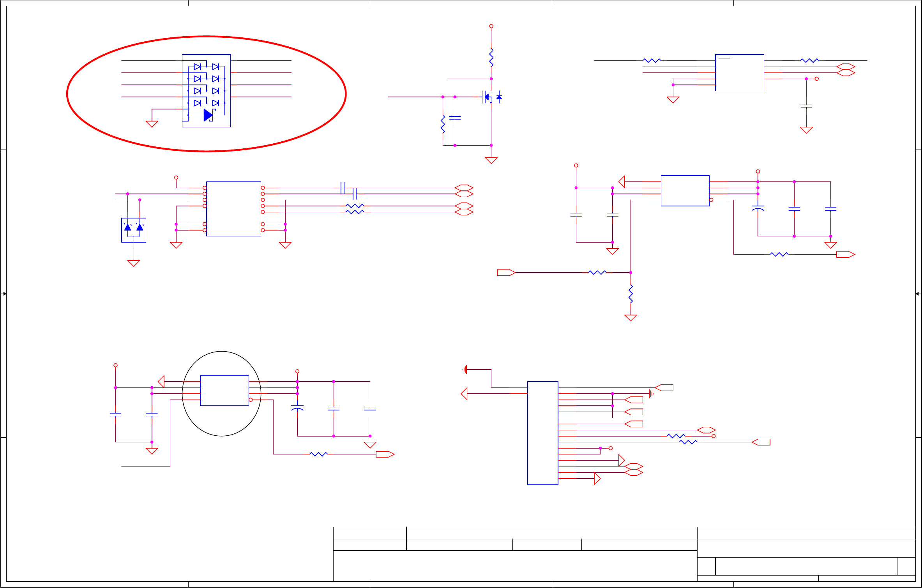The height and width of the screenshot is (588, 922).
Task: Select the dual zener diode package
Action: click(x=134, y=230)
